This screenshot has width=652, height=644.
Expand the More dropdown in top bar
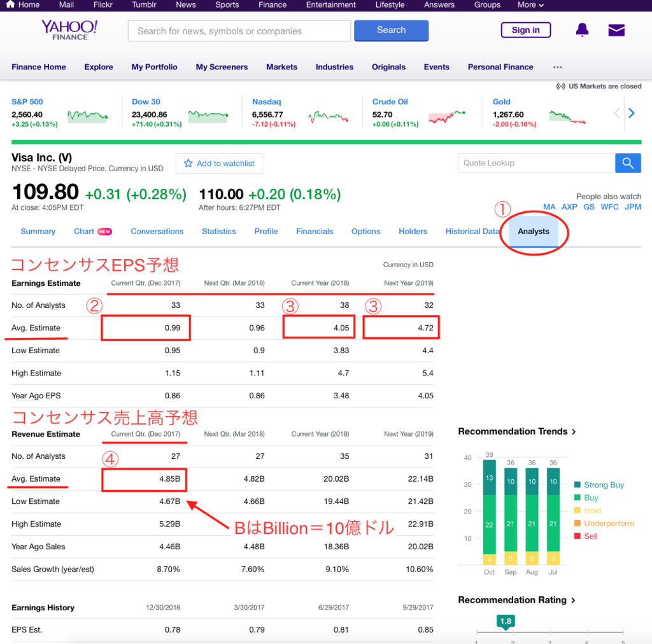tap(530, 5)
